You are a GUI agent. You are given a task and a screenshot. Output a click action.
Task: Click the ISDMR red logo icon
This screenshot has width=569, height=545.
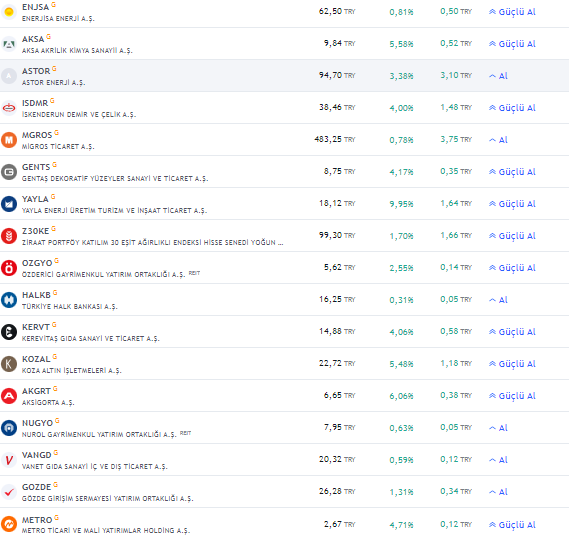coord(9,108)
